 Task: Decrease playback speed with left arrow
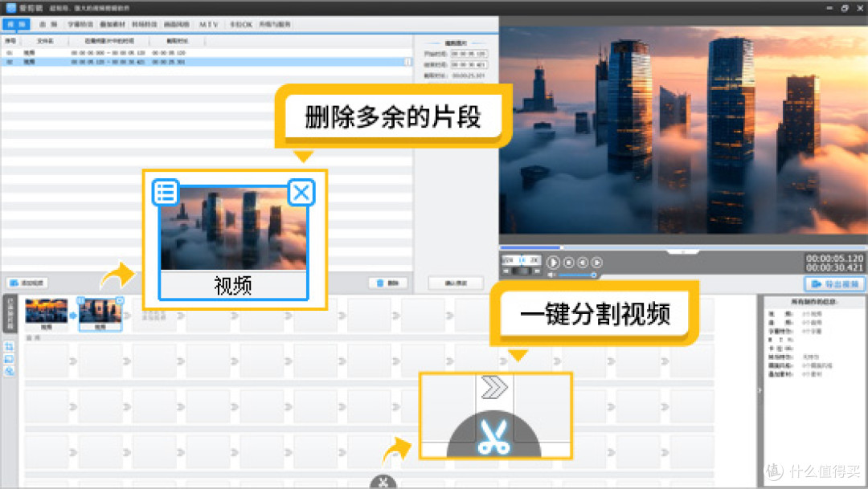click(x=506, y=271)
